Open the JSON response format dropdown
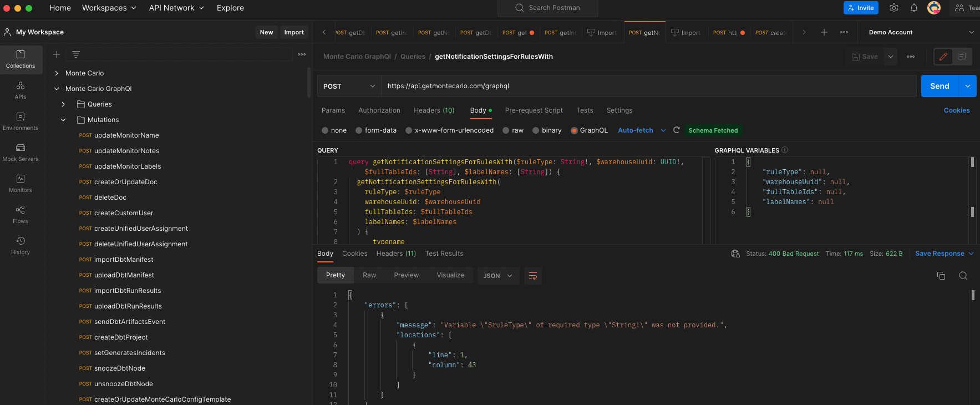Screen dimensions: 980x405 [498, 276]
